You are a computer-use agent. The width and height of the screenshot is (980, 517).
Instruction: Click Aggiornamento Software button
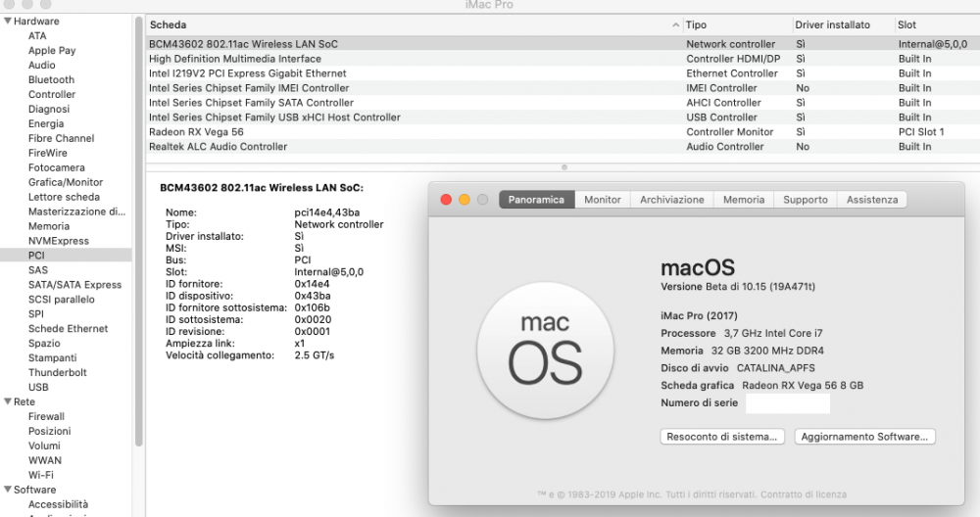(864, 437)
